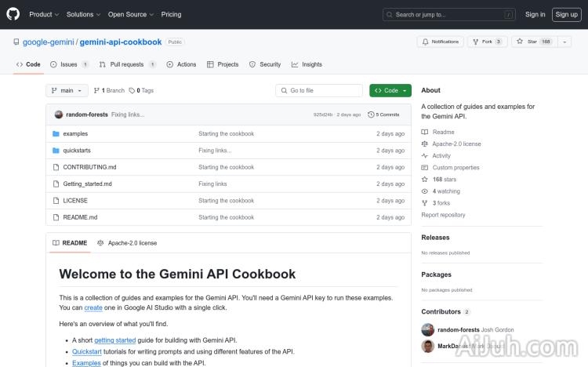Image resolution: width=588 pixels, height=367 pixels.
Task: Open the Readme link in About
Action: coord(438,132)
